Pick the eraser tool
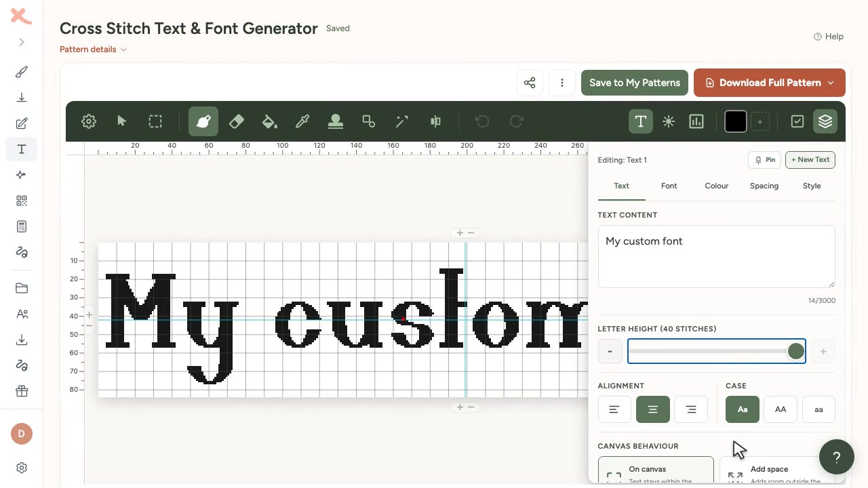The image size is (868, 488). tap(237, 121)
